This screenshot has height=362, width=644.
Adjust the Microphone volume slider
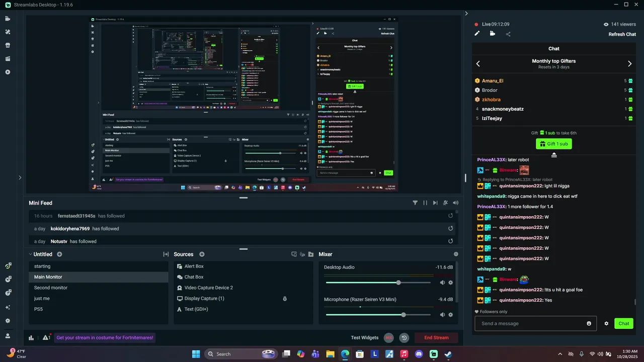coord(378,315)
